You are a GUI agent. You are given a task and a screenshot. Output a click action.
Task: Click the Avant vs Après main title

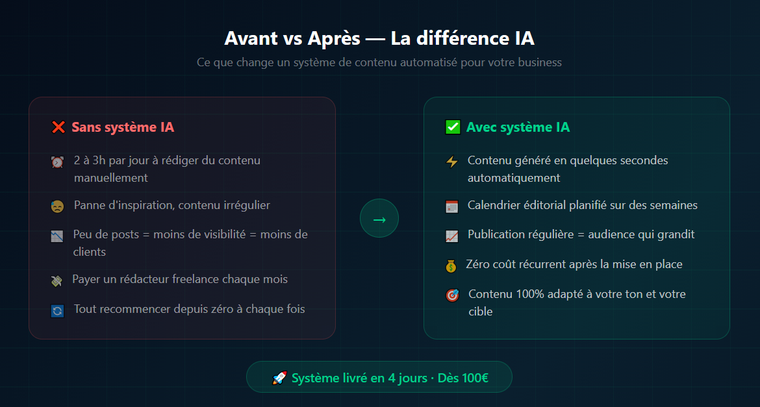point(379,39)
